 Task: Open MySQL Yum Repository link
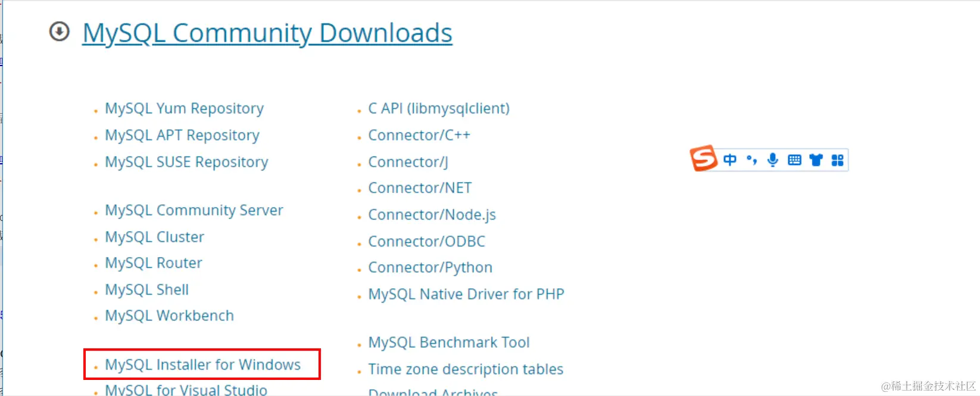point(184,109)
